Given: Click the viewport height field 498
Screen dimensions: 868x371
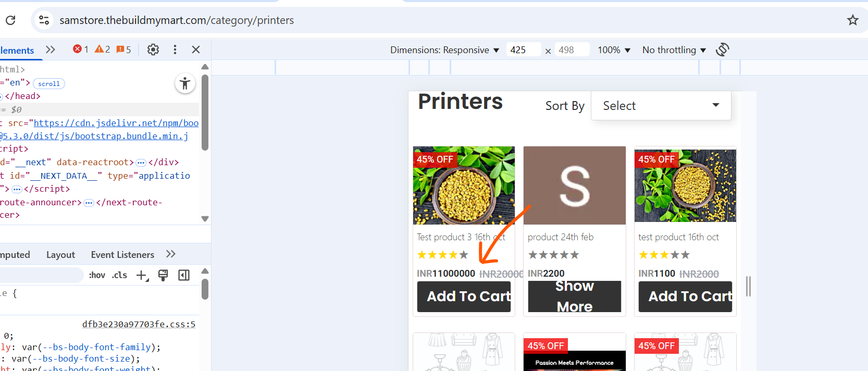Looking at the screenshot, I should [x=572, y=50].
